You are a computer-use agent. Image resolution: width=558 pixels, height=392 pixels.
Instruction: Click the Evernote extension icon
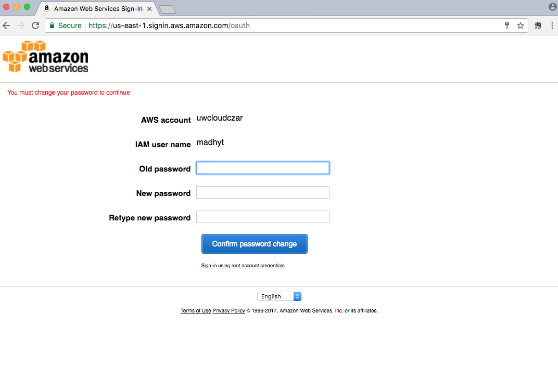[538, 25]
